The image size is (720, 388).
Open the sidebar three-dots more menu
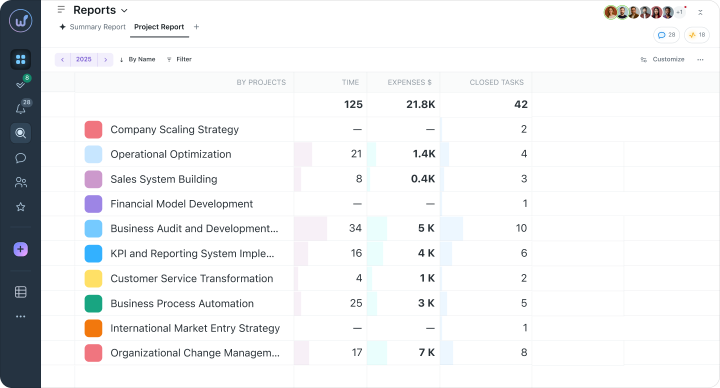coord(21,316)
